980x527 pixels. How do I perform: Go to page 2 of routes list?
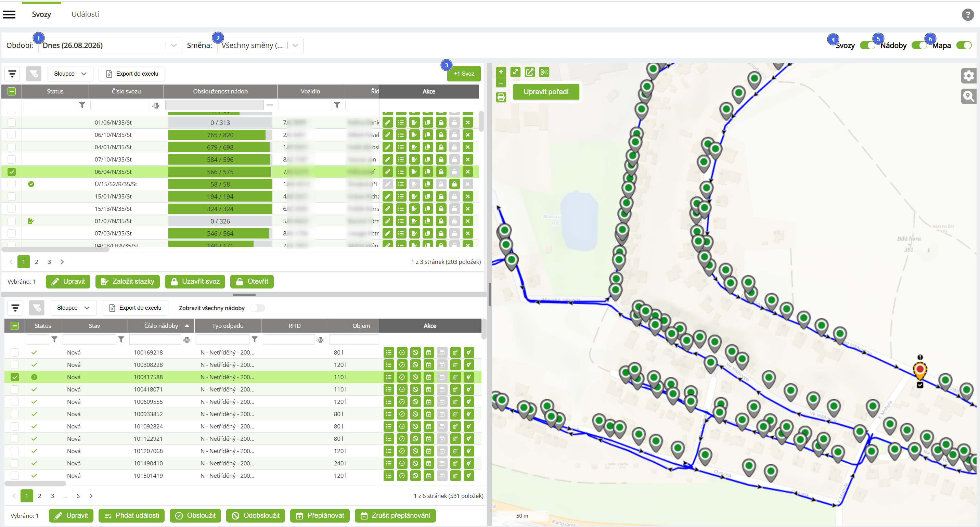37,262
